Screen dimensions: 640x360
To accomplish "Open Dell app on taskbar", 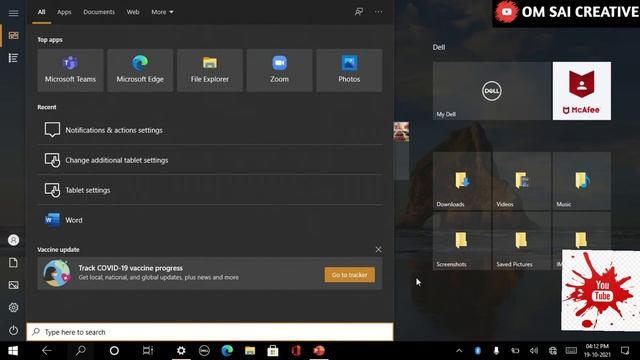I will point(204,351).
